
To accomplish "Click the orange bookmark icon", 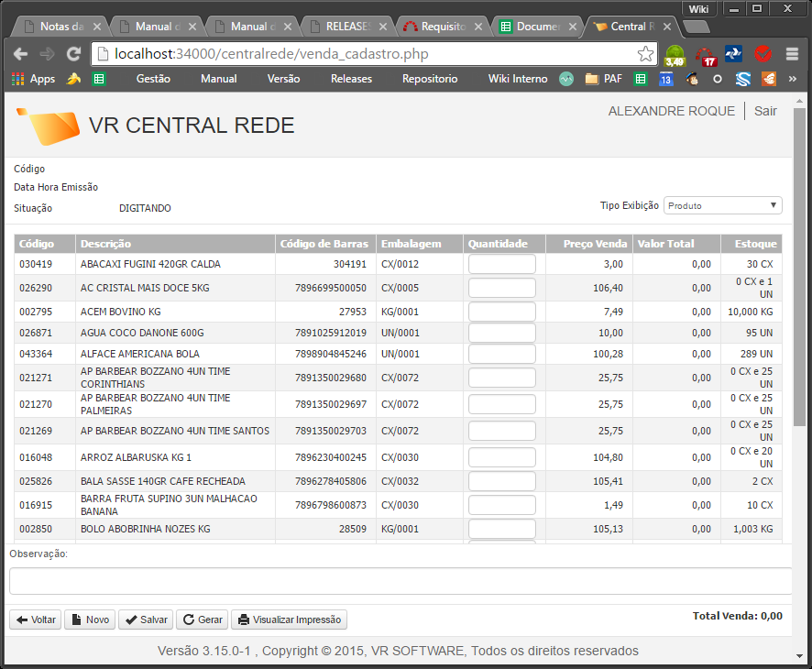I will tap(769, 79).
